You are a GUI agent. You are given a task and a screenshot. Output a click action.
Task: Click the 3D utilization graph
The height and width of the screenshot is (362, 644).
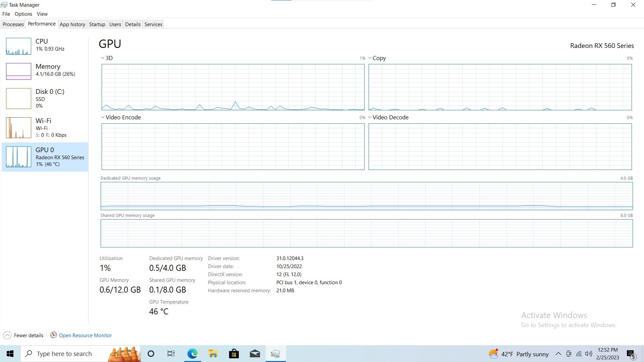coord(233,87)
